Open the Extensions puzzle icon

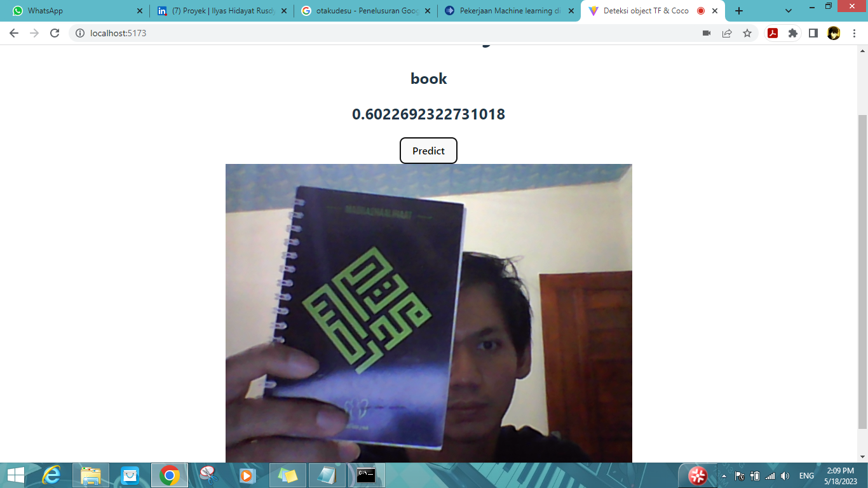pyautogui.click(x=793, y=33)
